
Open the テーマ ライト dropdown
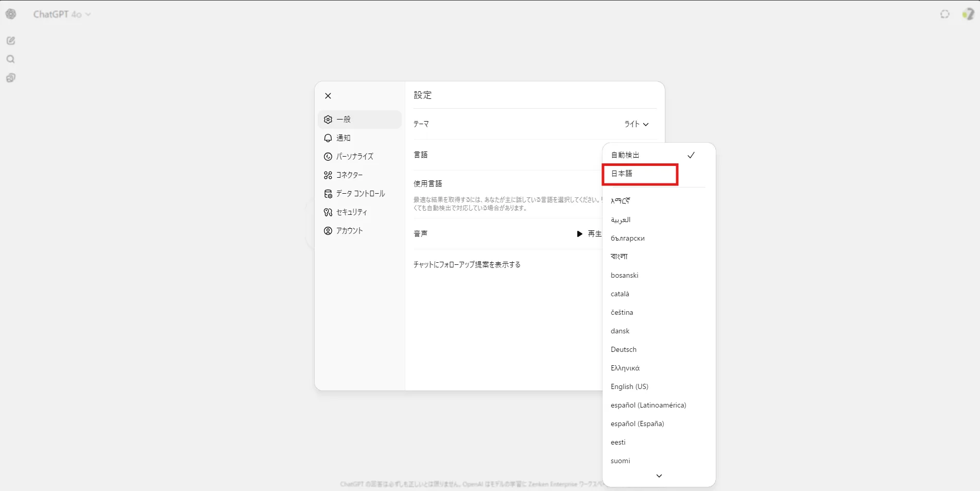click(x=636, y=124)
